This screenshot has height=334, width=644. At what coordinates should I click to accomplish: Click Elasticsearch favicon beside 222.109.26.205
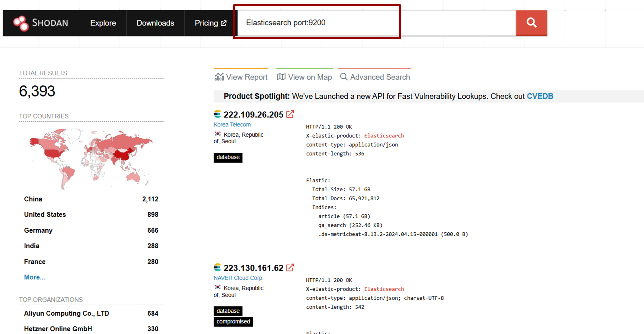(217, 114)
